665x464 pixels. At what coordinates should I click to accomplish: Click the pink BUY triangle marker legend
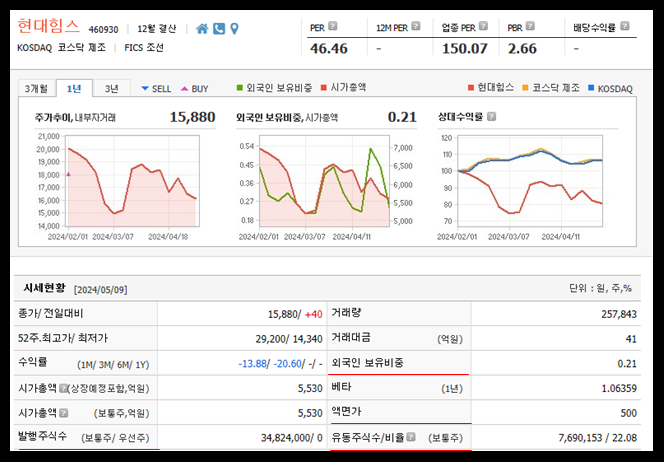(x=184, y=89)
